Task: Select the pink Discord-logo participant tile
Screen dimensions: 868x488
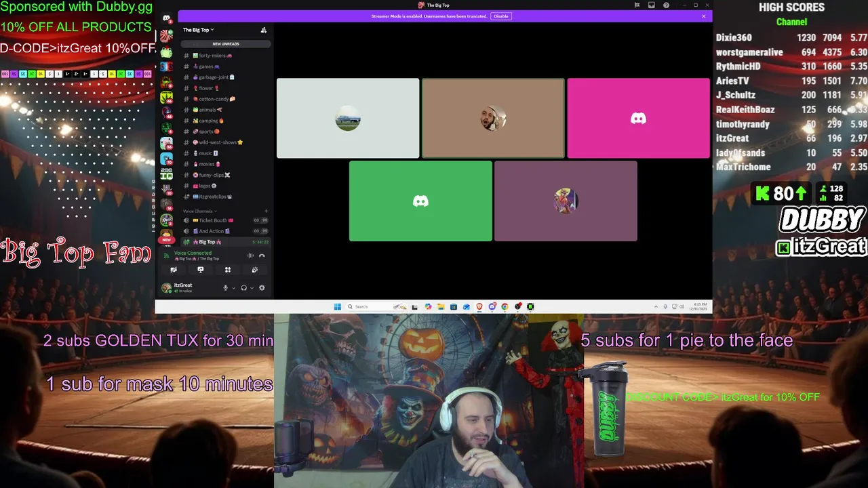Action: click(638, 119)
